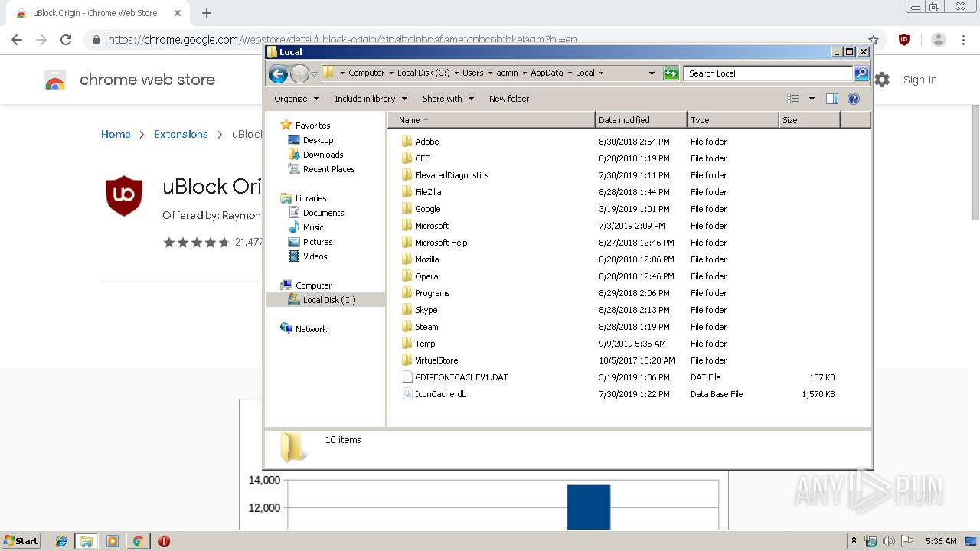Click the volume icon in system tray

pyautogui.click(x=889, y=541)
